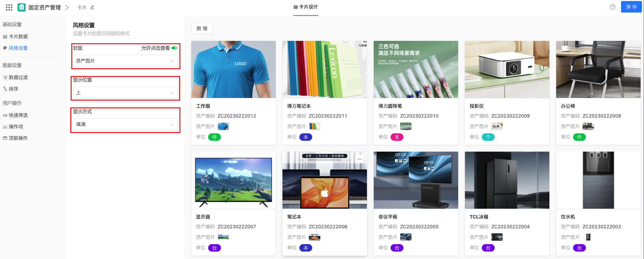644x259 pixels.
Task: Open the help question mark icon
Action: pyautogui.click(x=612, y=7)
